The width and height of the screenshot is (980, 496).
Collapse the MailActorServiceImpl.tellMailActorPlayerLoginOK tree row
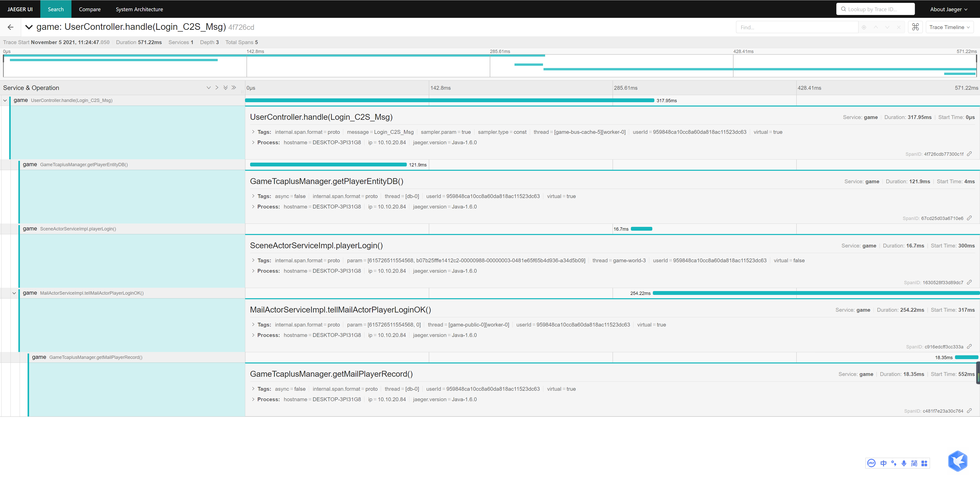[x=14, y=293]
